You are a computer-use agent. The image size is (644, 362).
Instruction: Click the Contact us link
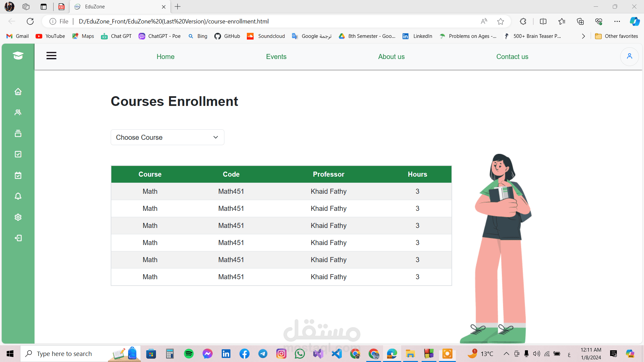[512, 57]
